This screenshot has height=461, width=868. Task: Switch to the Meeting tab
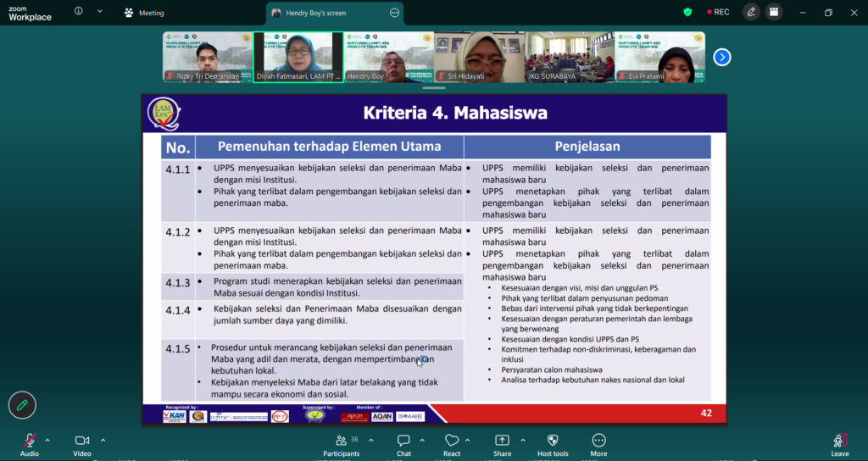pyautogui.click(x=144, y=13)
